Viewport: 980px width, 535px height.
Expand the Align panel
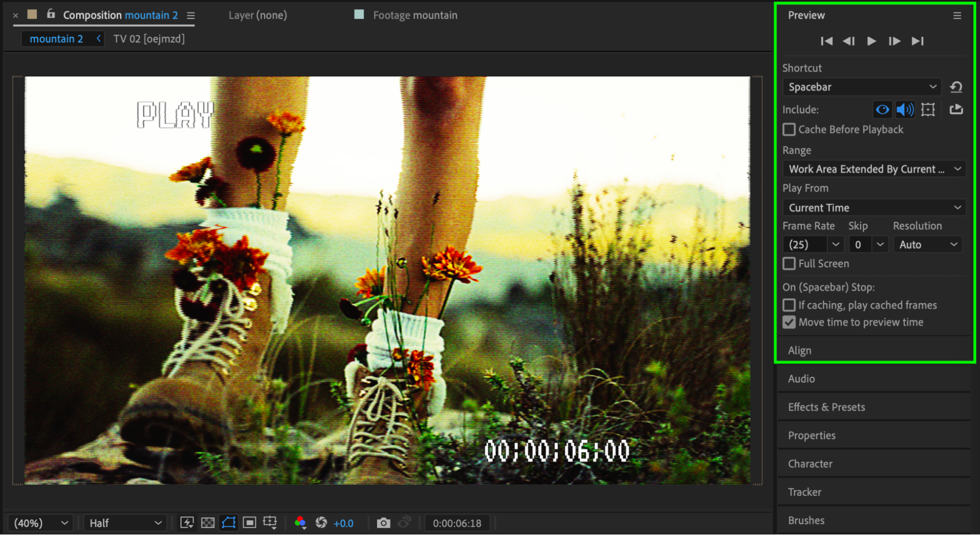click(874, 350)
